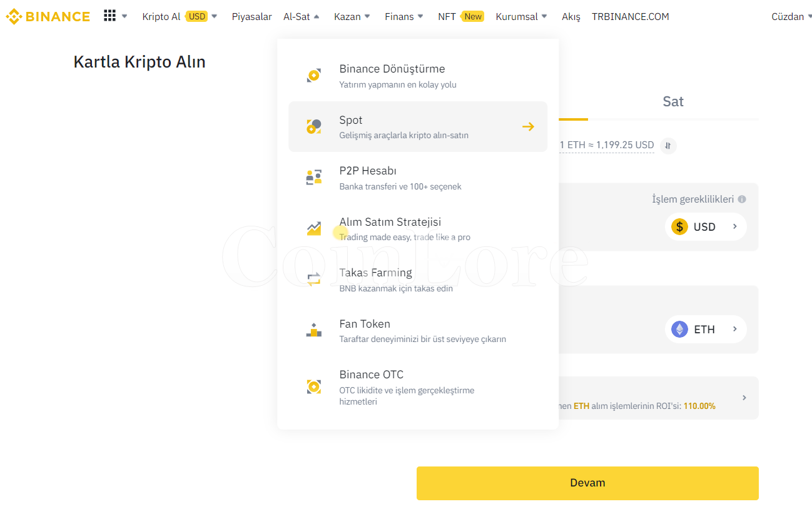
Task: Open the USD currency selector
Action: coord(706,226)
